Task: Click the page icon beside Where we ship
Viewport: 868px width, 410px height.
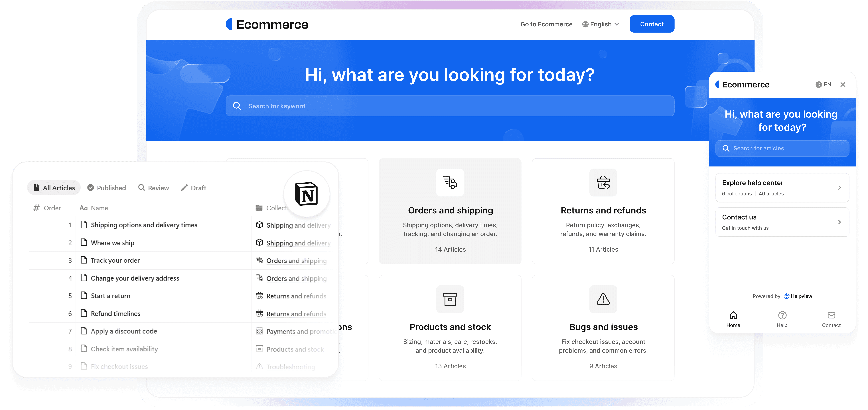Action: coord(84,242)
